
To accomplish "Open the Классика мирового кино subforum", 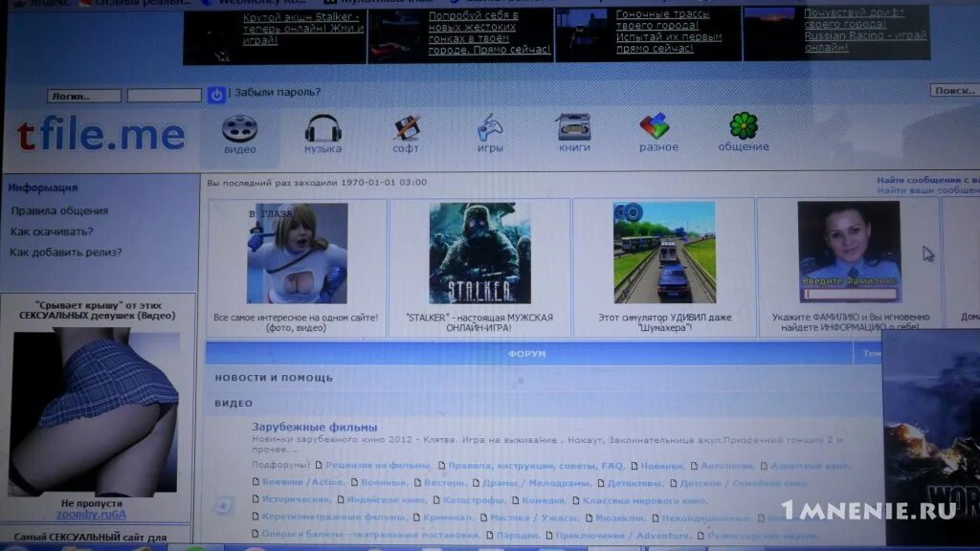I will pos(645,500).
